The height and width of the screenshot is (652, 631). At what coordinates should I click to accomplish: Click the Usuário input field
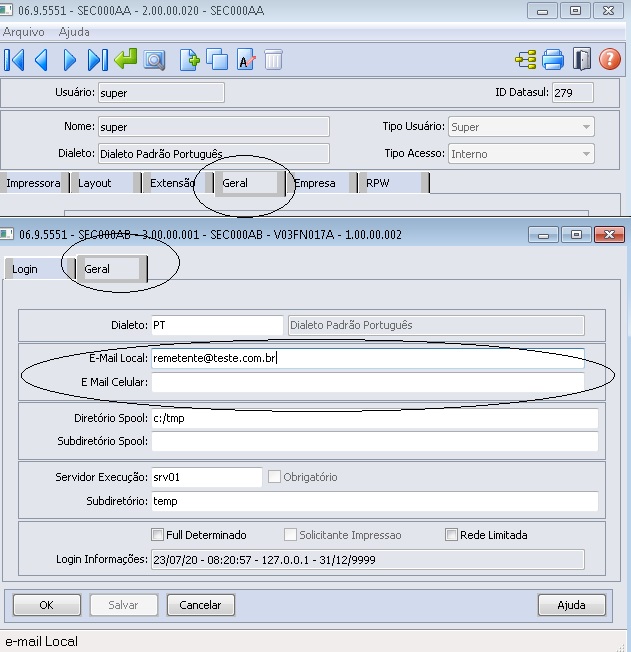161,93
